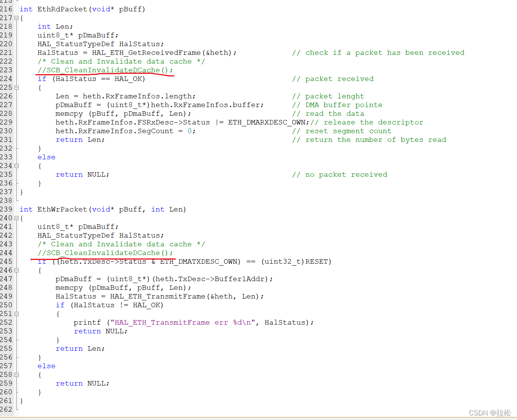Collapse the fold marker at line 251
Image resolution: width=517 pixels, height=420 pixels.
(16, 313)
